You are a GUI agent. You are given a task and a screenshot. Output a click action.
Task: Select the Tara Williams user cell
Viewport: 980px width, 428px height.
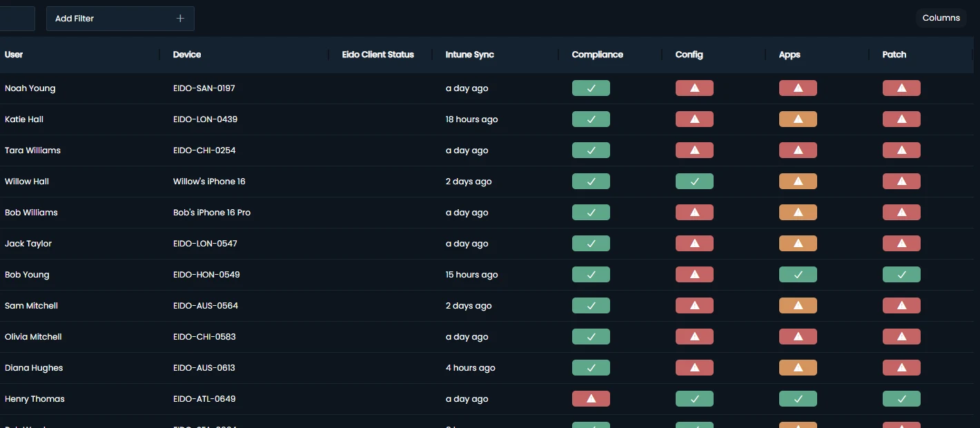pyautogui.click(x=32, y=150)
